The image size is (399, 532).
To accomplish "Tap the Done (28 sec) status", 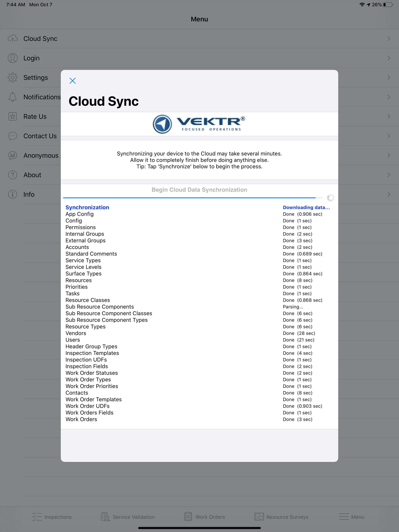I will [299, 333].
